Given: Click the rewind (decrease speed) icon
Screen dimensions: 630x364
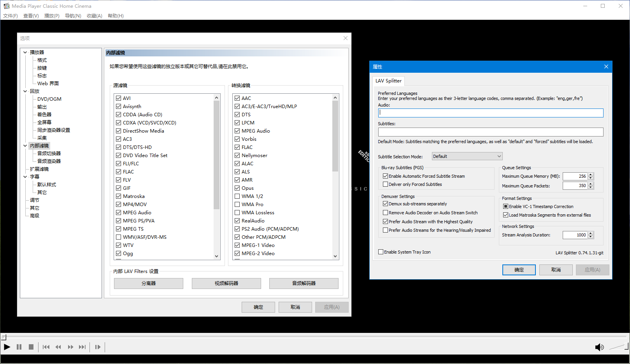Looking at the screenshot, I should click(x=58, y=347).
